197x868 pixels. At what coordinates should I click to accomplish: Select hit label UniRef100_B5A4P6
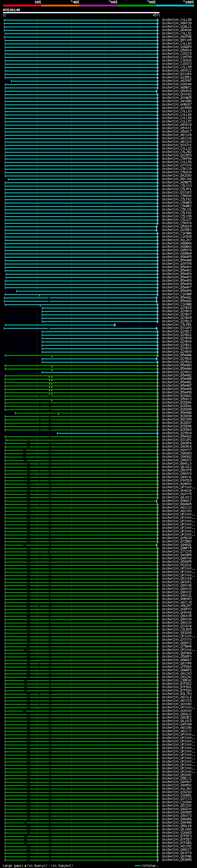coord(176,291)
